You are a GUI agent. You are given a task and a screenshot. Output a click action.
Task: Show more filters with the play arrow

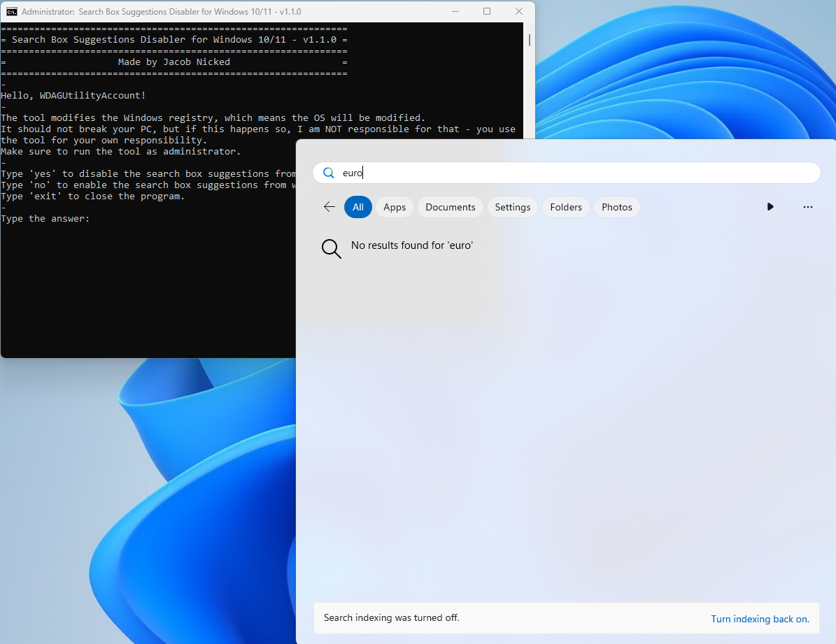pos(770,207)
